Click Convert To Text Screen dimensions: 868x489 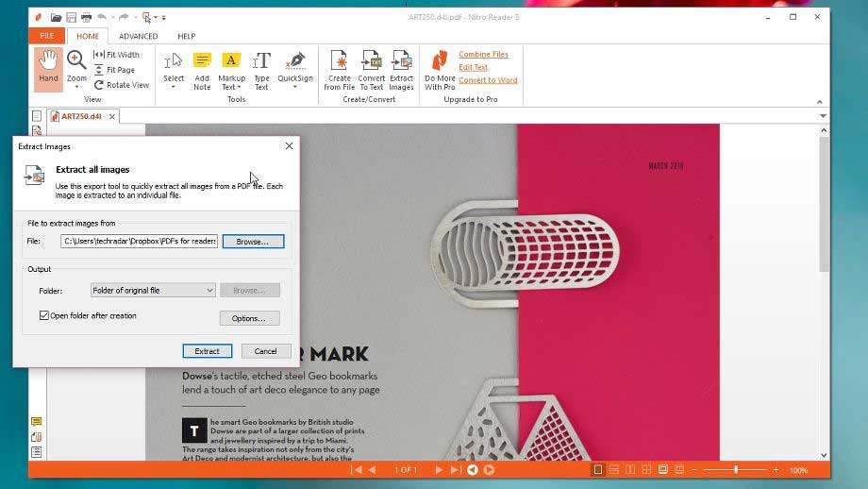[x=371, y=71]
